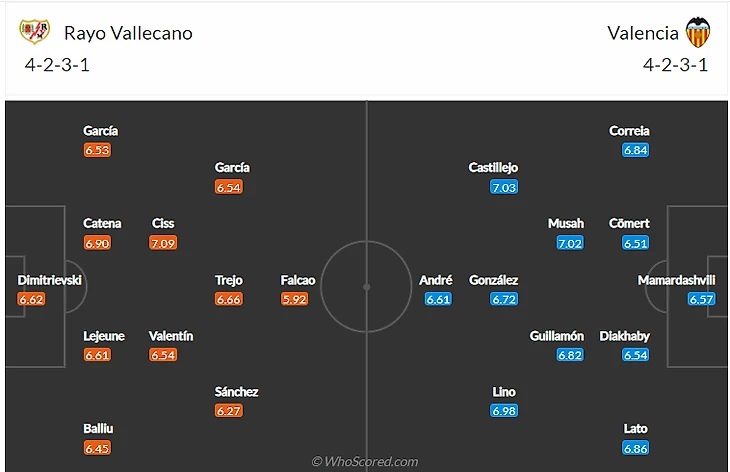Image resolution: width=730 pixels, height=472 pixels.
Task: Select goalkeeper Dimitrievski's name
Action: [50, 281]
